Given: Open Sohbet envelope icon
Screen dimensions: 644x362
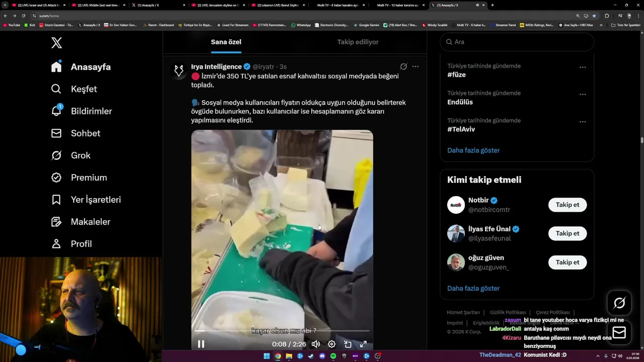Looking at the screenshot, I should click(x=56, y=133).
